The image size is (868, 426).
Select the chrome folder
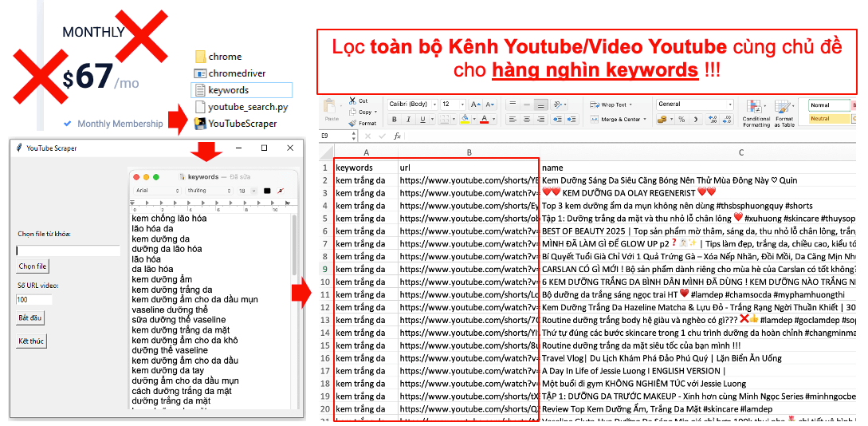coord(218,57)
